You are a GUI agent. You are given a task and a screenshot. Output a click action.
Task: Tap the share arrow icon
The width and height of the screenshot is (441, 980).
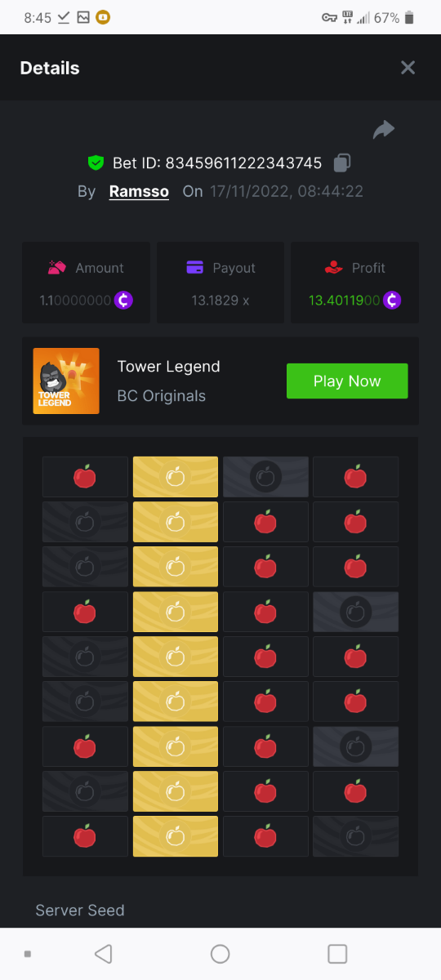(384, 129)
